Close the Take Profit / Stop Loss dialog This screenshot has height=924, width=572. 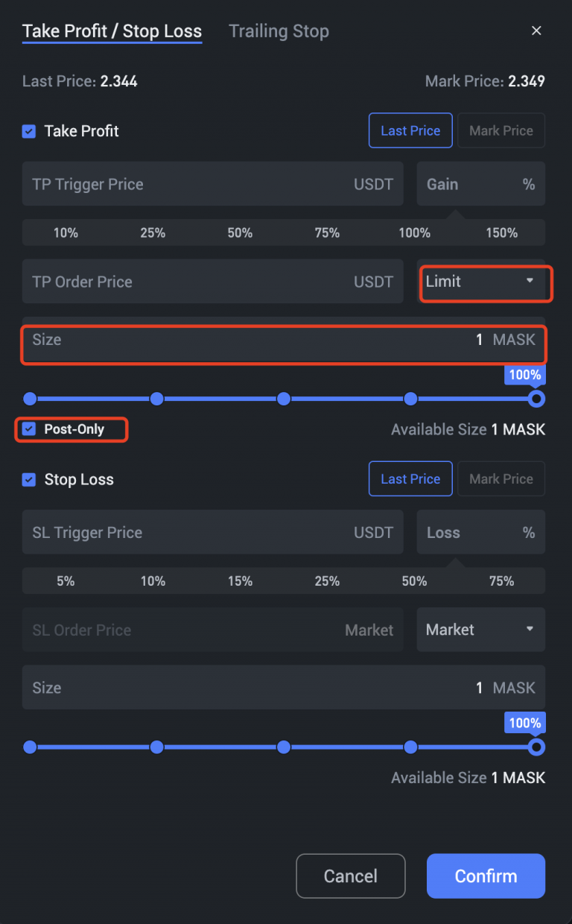coord(537,31)
